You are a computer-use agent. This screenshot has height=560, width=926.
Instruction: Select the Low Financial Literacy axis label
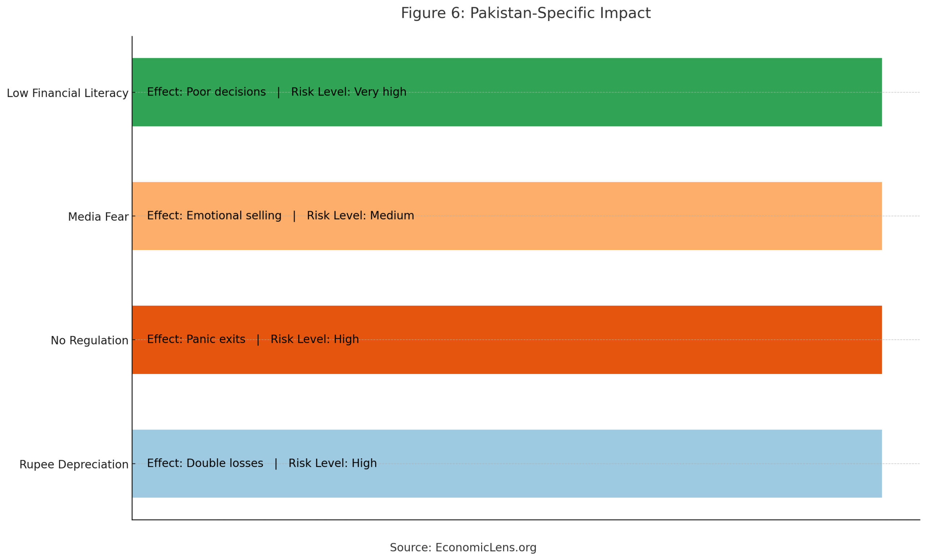tap(68, 93)
